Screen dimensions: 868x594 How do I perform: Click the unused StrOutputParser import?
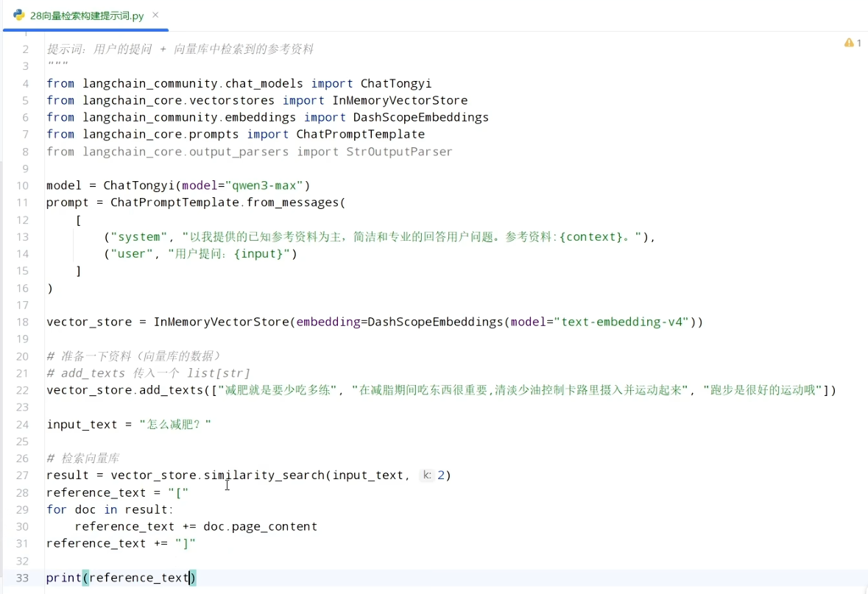tap(399, 152)
